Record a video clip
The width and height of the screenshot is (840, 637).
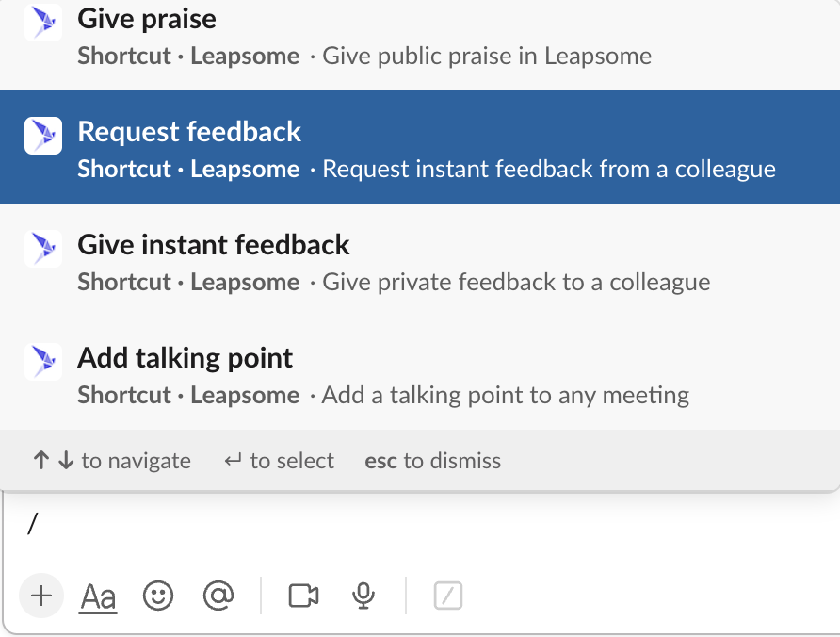(303, 596)
